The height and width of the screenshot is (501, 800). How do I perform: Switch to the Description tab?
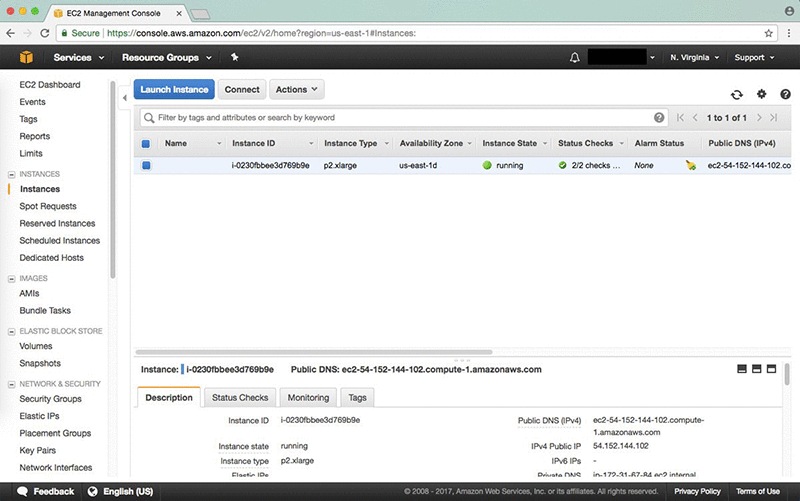tap(169, 397)
